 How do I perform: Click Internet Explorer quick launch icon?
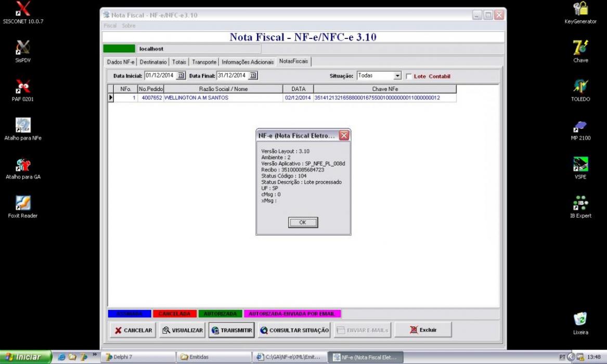pos(61,357)
